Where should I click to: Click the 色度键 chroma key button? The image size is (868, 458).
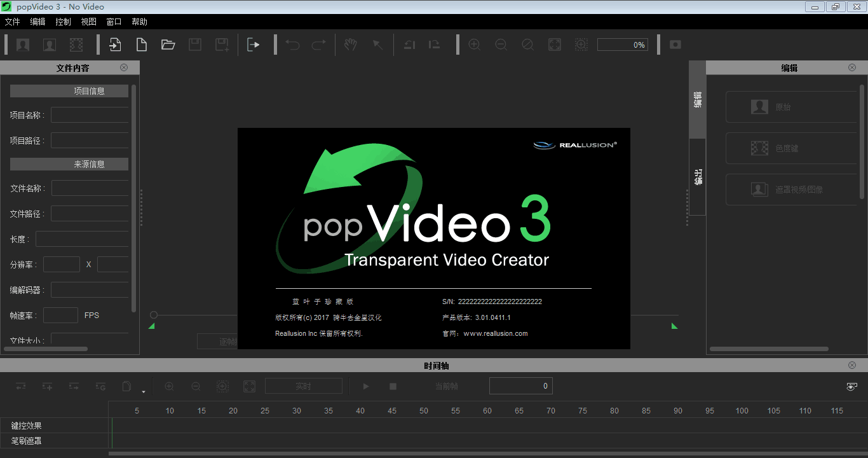(x=792, y=148)
